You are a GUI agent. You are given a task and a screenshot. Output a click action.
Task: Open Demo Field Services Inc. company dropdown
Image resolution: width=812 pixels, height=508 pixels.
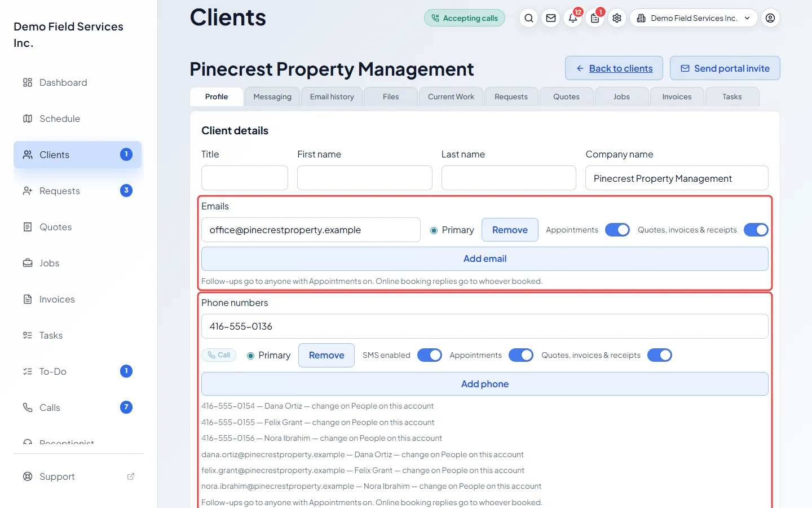(694, 18)
